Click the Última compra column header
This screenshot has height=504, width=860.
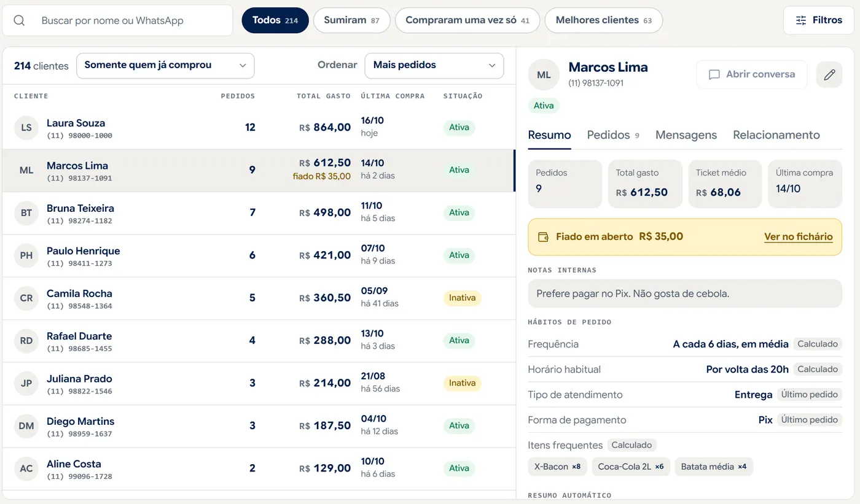393,96
